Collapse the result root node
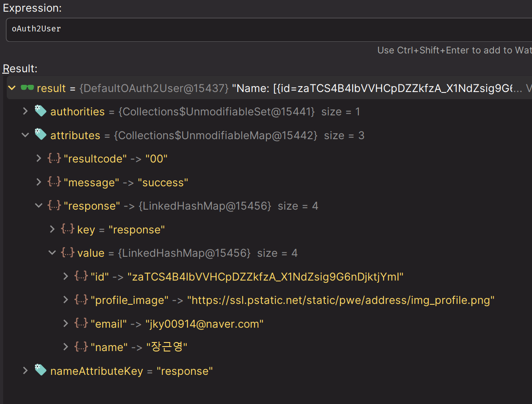The image size is (532, 404). [12, 88]
